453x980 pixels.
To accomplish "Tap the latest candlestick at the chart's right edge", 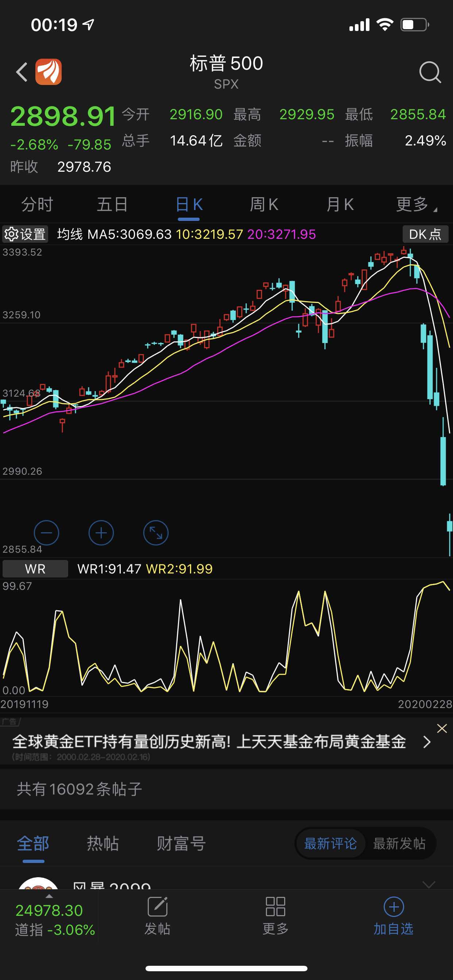I will 450,534.
